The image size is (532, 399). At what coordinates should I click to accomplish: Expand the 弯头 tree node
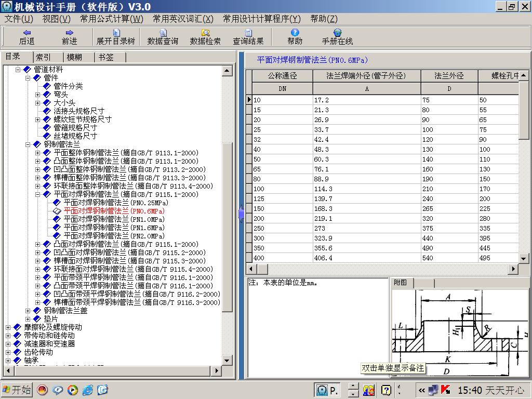[x=37, y=95]
